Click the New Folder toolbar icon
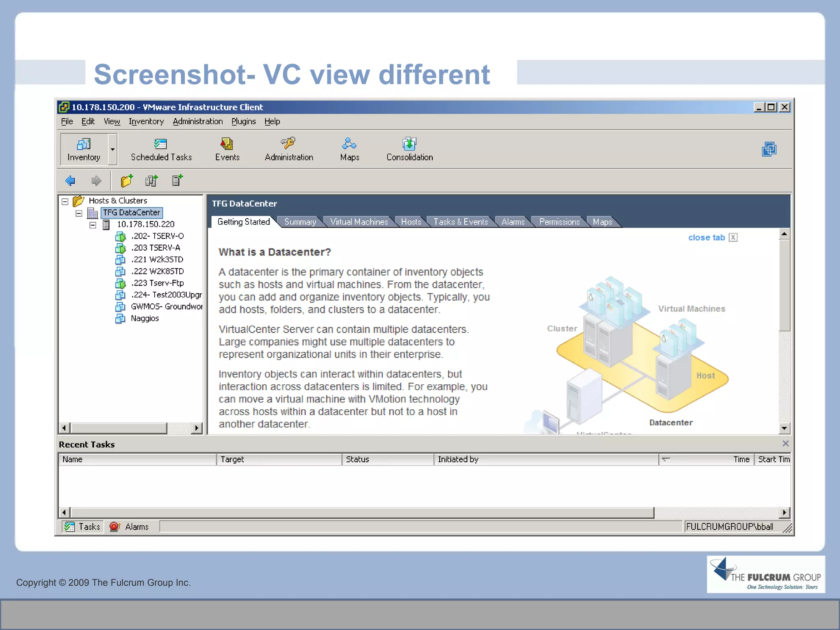 pos(127,180)
